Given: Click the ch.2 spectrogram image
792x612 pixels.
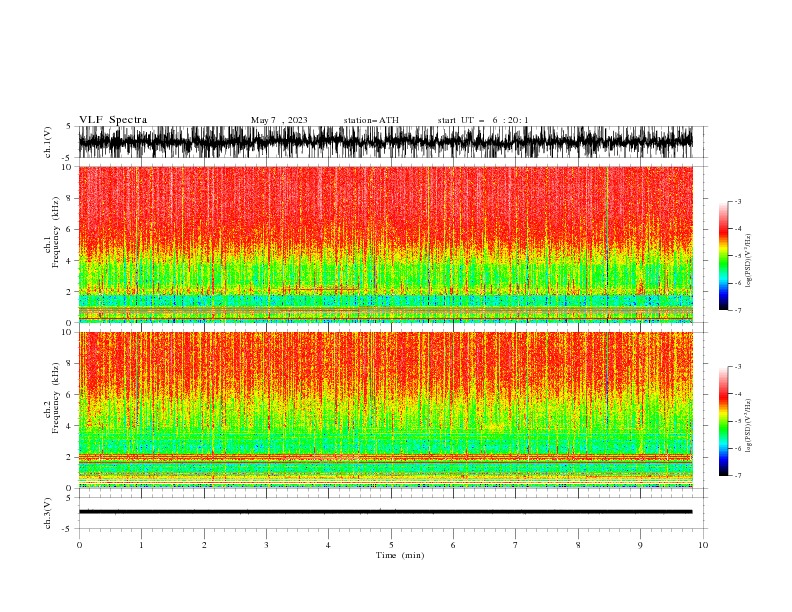Looking at the screenshot, I should 385,410.
